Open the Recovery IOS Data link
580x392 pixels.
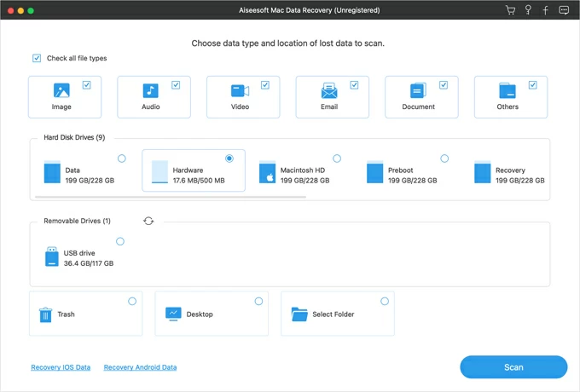61,367
